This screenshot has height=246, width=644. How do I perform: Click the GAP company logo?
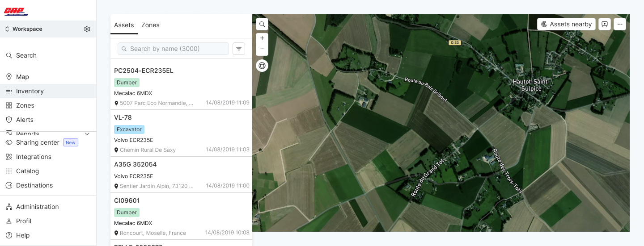[x=16, y=12]
